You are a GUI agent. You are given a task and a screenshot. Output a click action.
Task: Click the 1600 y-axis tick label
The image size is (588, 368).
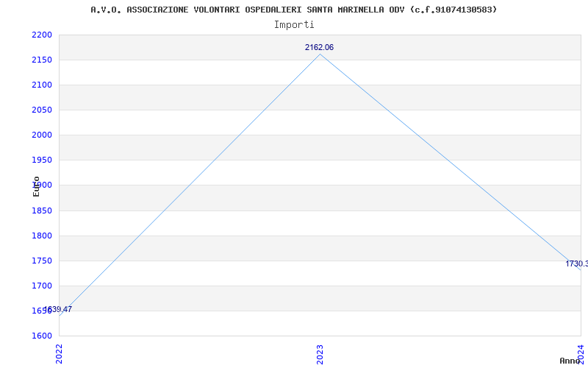pos(42,336)
